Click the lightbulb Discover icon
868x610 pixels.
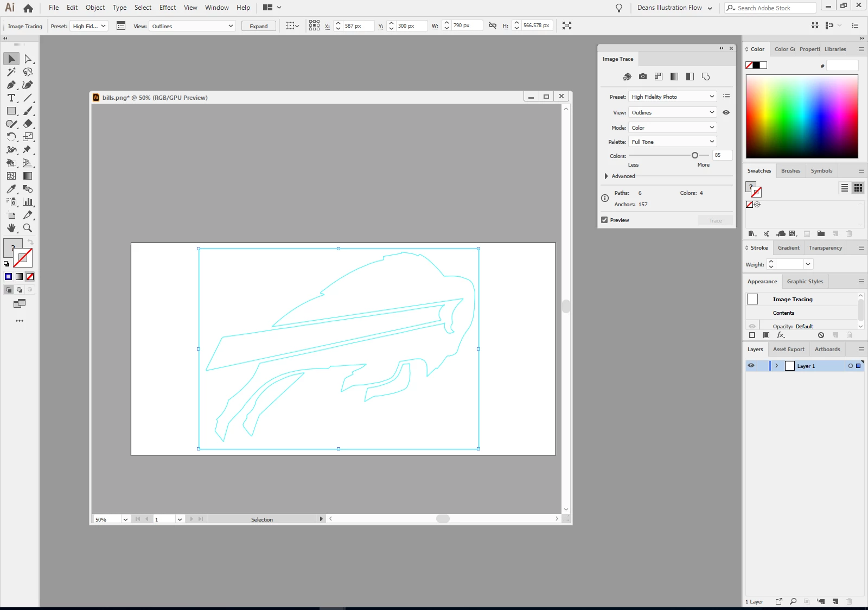click(x=619, y=8)
